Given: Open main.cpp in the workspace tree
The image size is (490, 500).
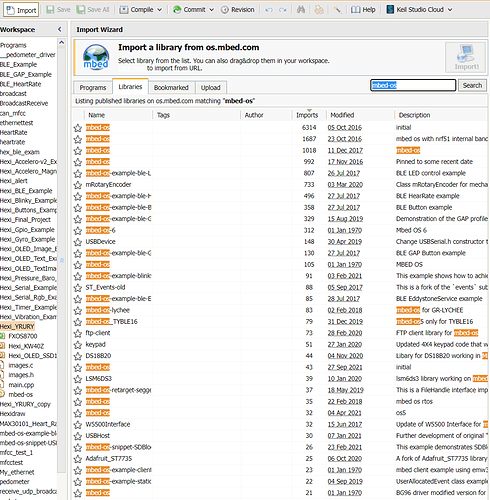Looking at the screenshot, I should click(x=21, y=385).
